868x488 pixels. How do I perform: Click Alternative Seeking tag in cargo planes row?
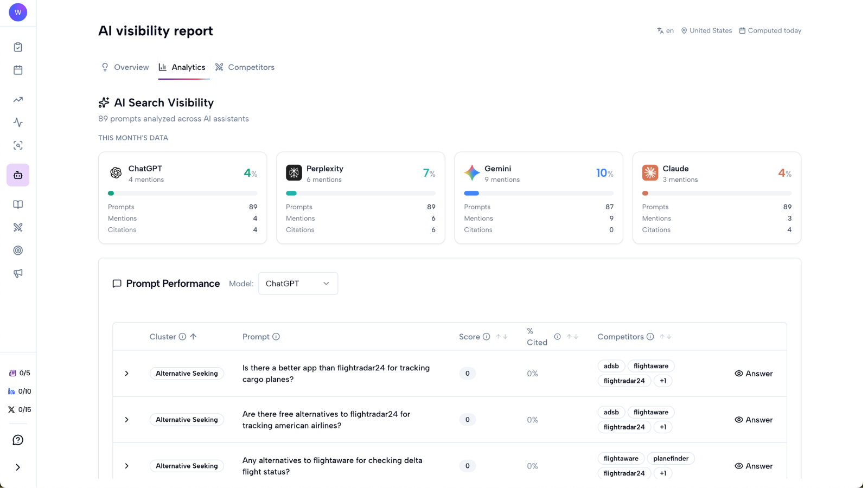click(x=187, y=374)
